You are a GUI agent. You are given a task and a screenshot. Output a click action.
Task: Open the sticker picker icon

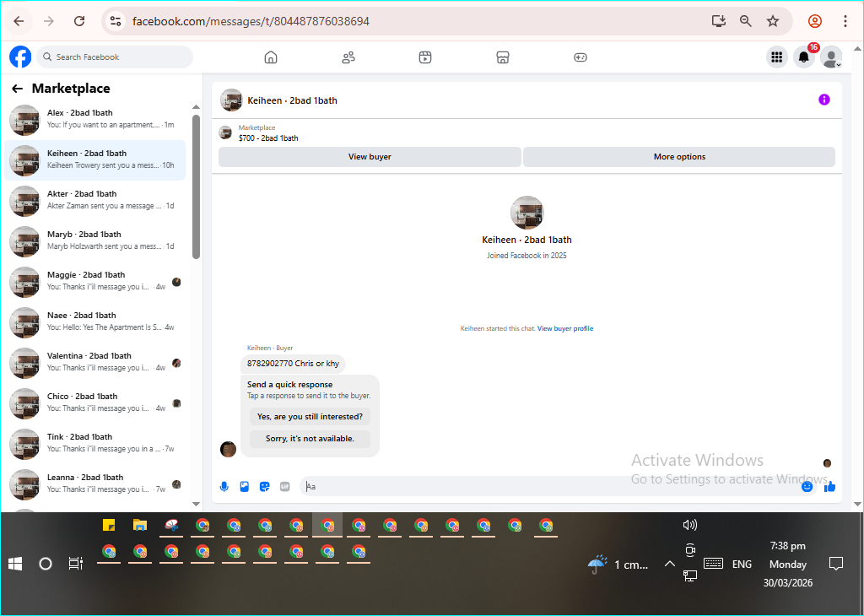point(264,487)
